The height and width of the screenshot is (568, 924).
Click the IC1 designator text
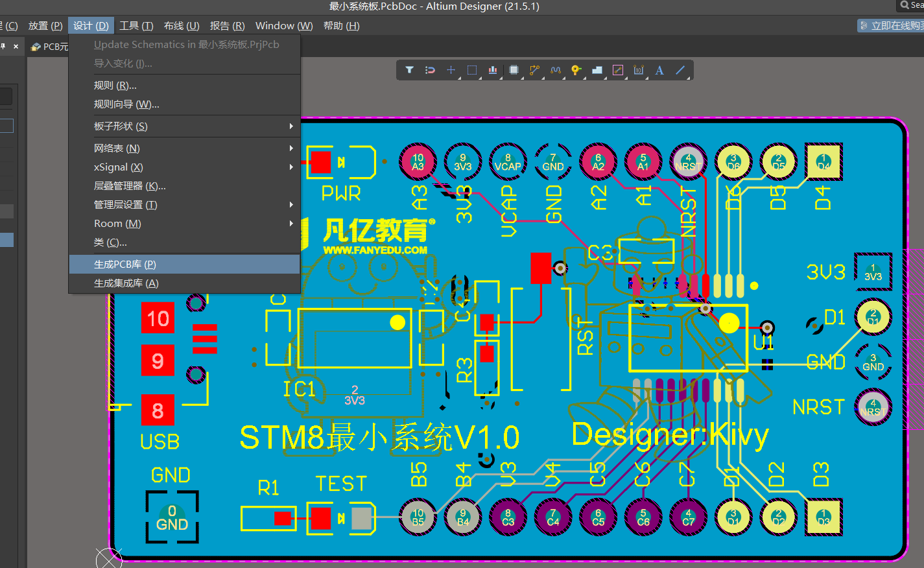[x=300, y=389]
